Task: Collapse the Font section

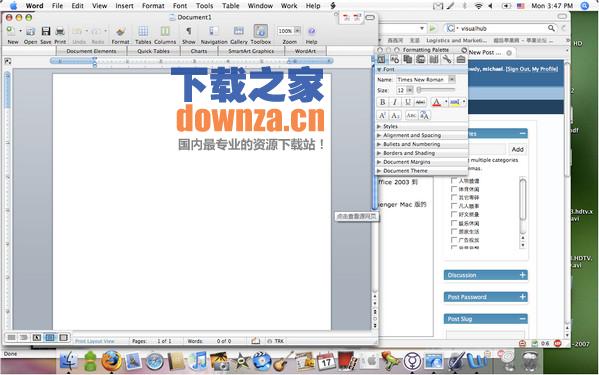Action: 422,69
